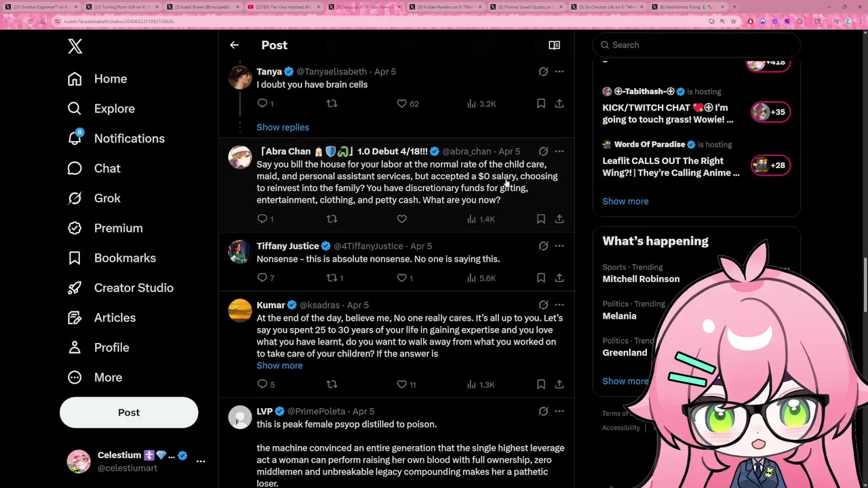Screen dimensions: 868x488
Task: Open Notifications in sidebar
Action: pos(116,138)
